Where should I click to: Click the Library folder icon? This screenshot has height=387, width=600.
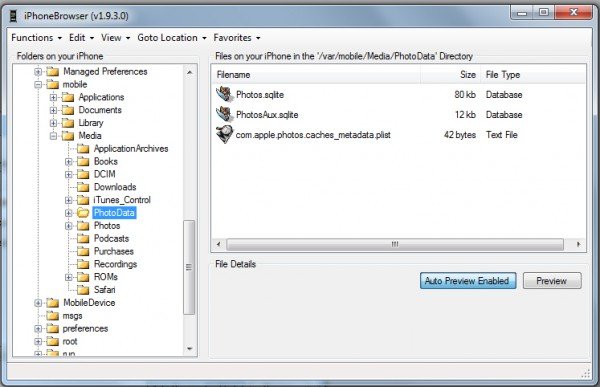click(x=68, y=123)
